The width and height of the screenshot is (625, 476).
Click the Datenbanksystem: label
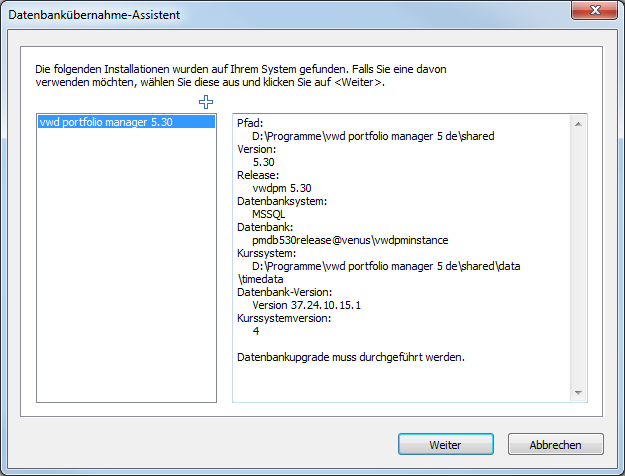[x=279, y=200]
